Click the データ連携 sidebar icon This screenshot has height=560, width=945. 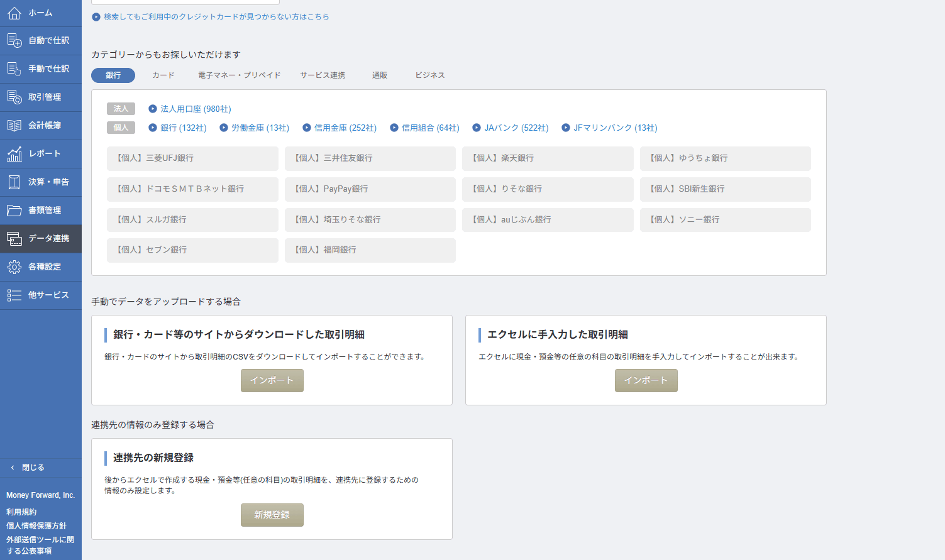point(14,238)
